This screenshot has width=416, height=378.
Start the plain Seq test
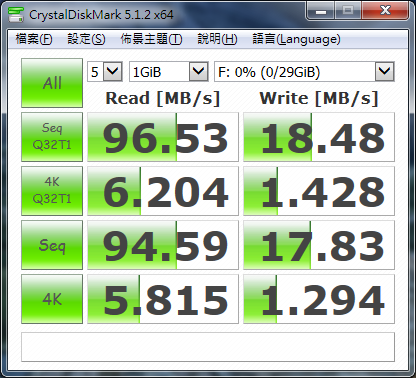coord(52,245)
